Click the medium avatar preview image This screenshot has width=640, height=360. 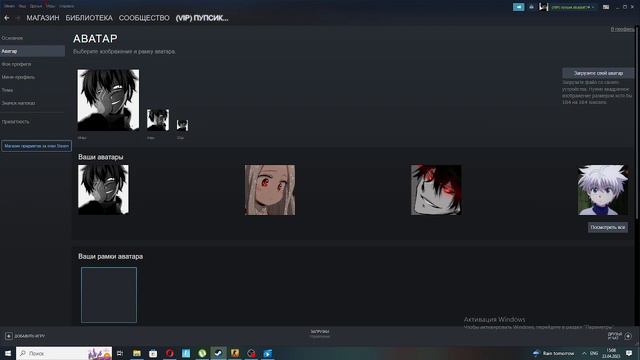158,120
